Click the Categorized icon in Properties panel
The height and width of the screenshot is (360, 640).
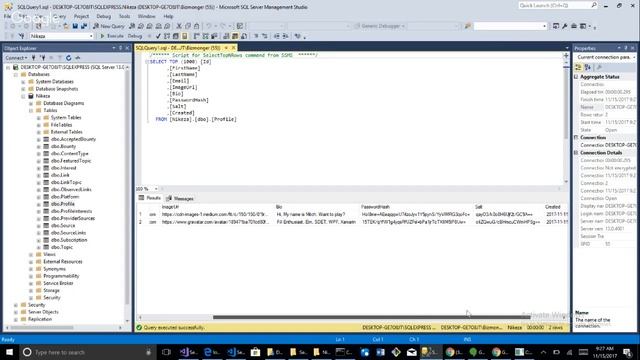(578, 67)
